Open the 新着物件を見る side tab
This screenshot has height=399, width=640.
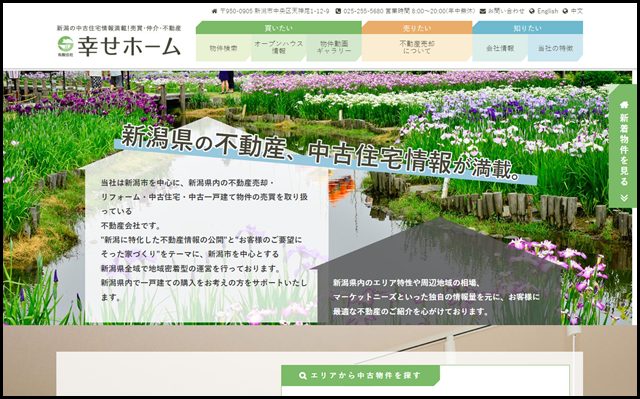[623, 146]
